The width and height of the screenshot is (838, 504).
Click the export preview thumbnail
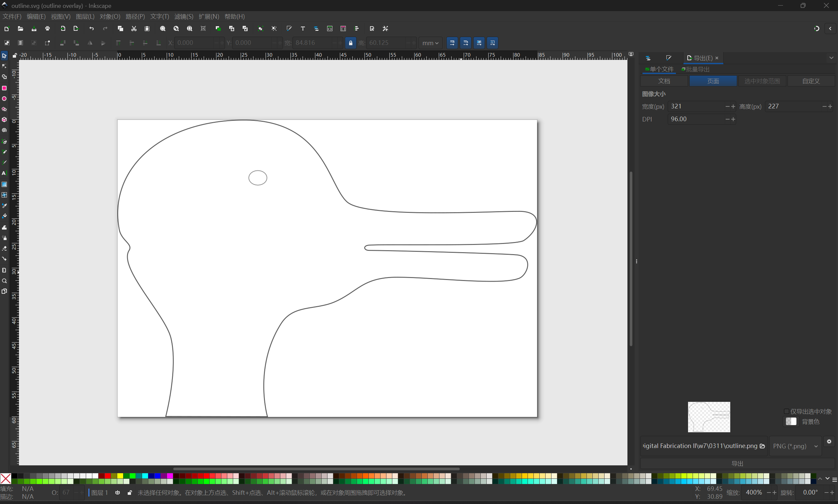pos(709,417)
